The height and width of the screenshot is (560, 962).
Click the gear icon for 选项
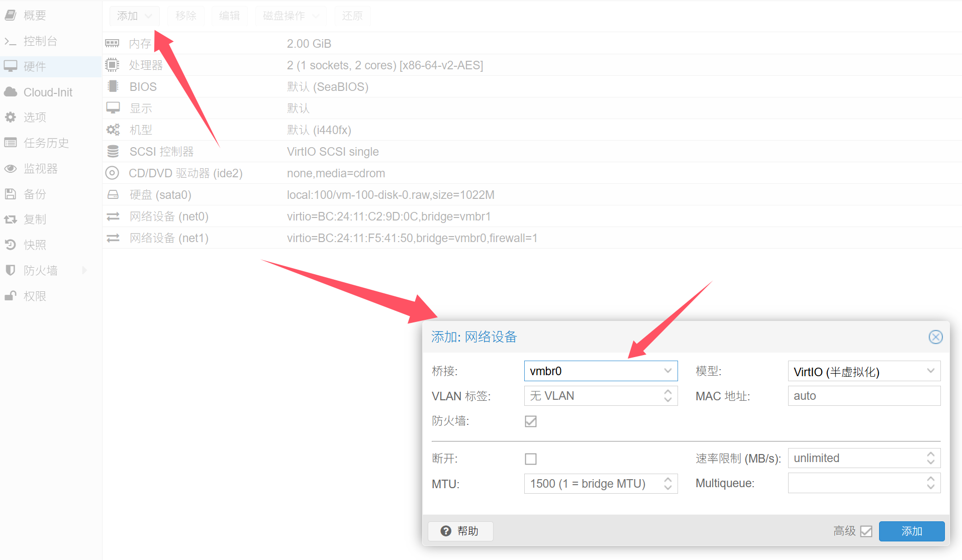(11, 117)
